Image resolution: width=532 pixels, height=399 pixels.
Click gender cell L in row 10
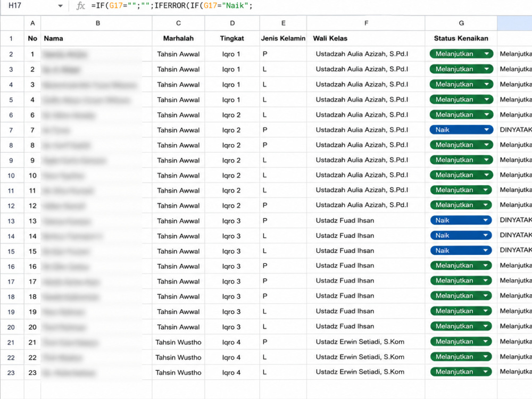pos(284,176)
